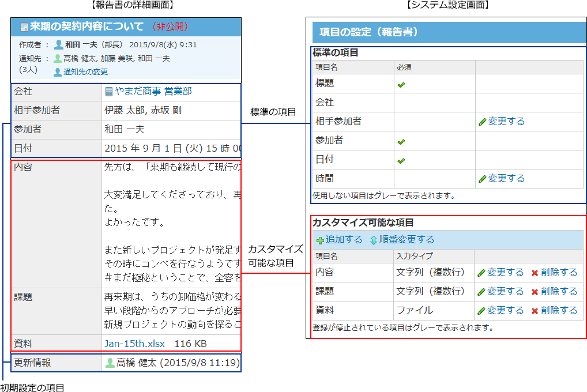This screenshot has width=587, height=392.
Task: Click the pencil icon in the 時間 row
Action: point(482,179)
